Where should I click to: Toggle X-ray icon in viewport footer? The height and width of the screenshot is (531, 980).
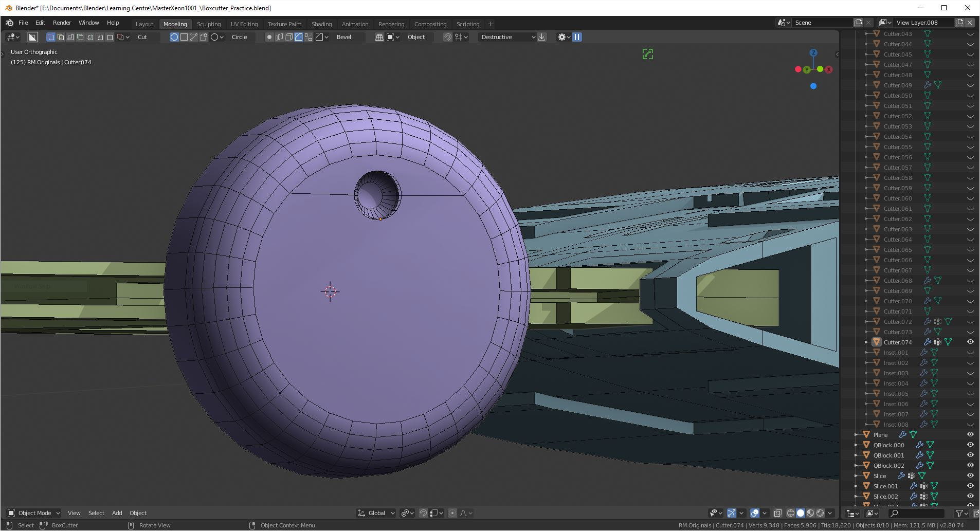tap(777, 513)
